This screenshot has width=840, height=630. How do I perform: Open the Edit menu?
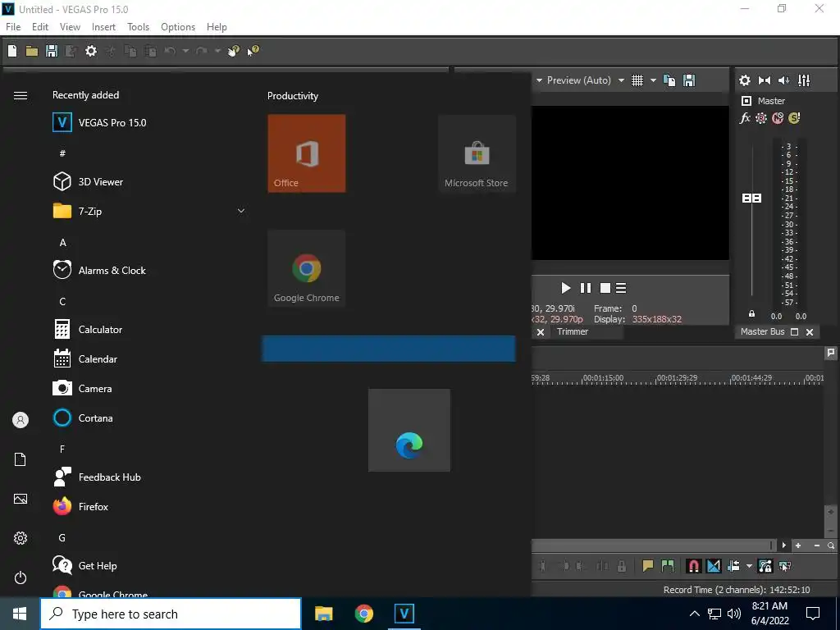(40, 27)
